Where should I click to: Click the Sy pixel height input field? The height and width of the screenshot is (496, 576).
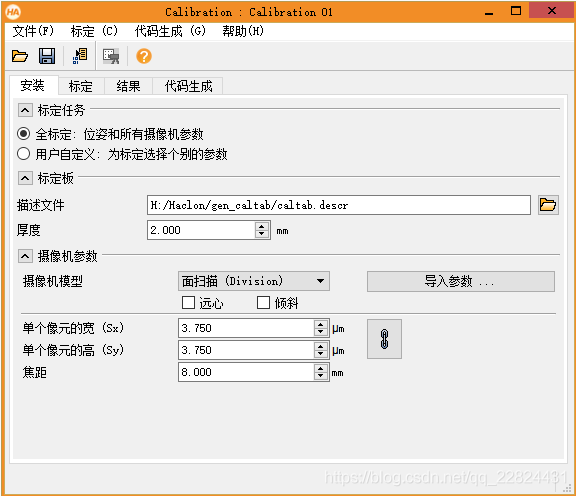(x=246, y=350)
